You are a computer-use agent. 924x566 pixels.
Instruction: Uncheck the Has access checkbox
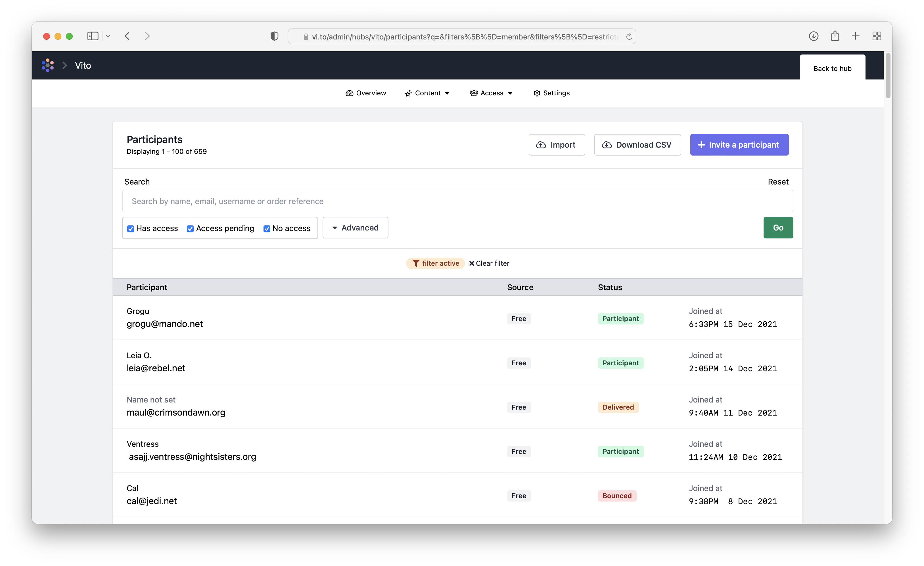(x=131, y=229)
